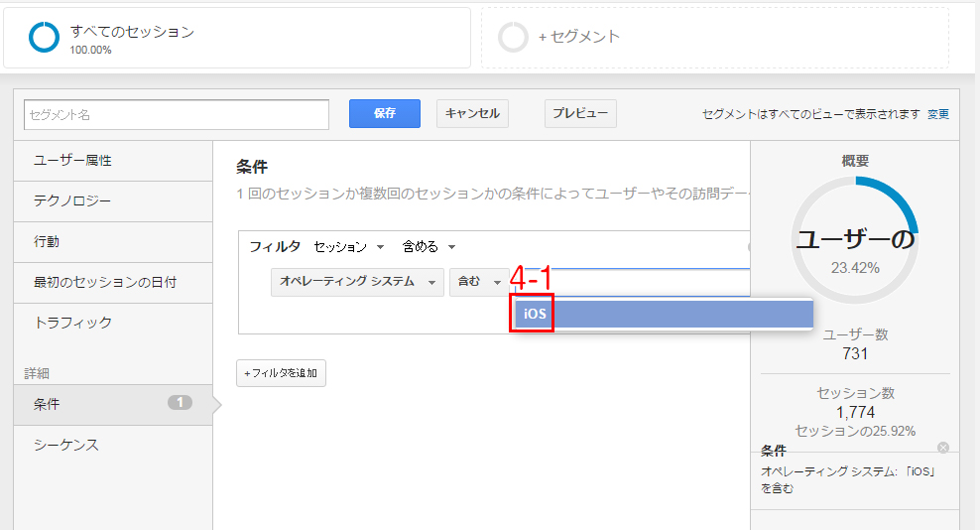Click the +フィルタを追加 button

pyautogui.click(x=282, y=373)
